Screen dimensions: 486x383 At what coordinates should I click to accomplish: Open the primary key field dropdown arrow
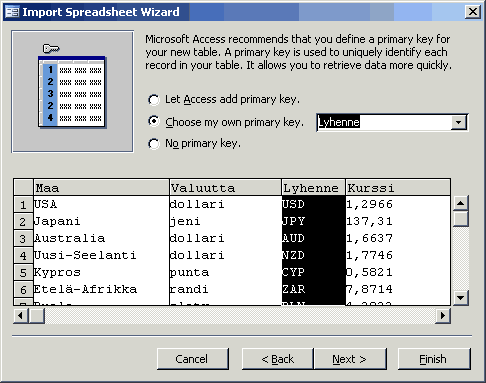coord(459,122)
